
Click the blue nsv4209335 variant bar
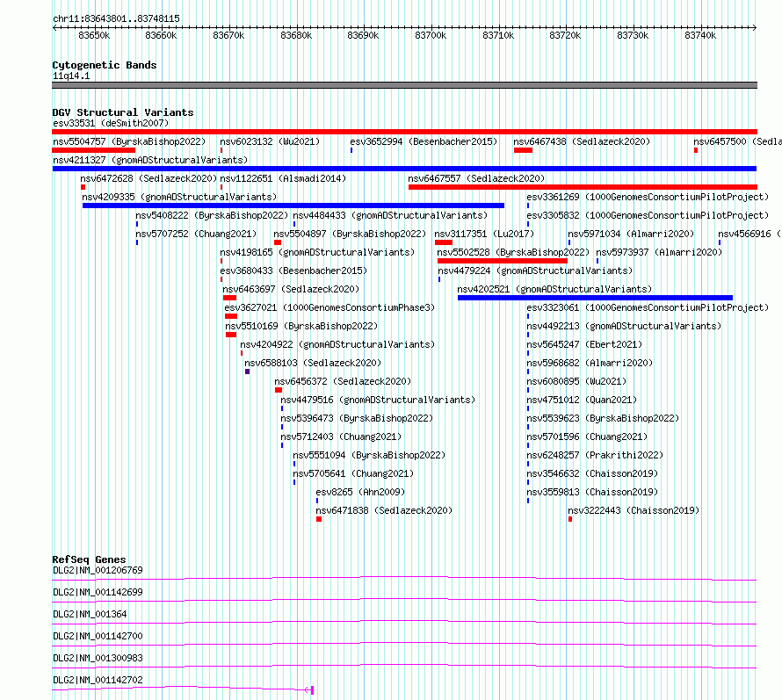pyautogui.click(x=293, y=206)
